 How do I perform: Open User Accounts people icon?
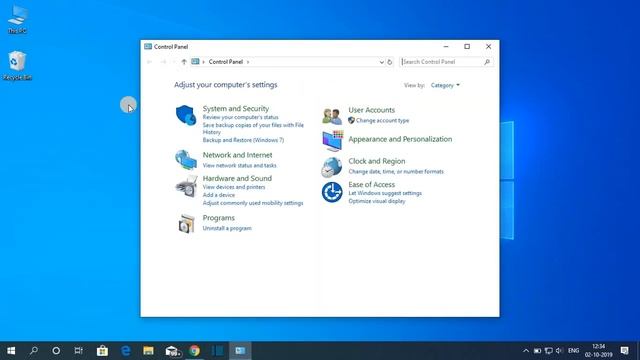point(332,116)
